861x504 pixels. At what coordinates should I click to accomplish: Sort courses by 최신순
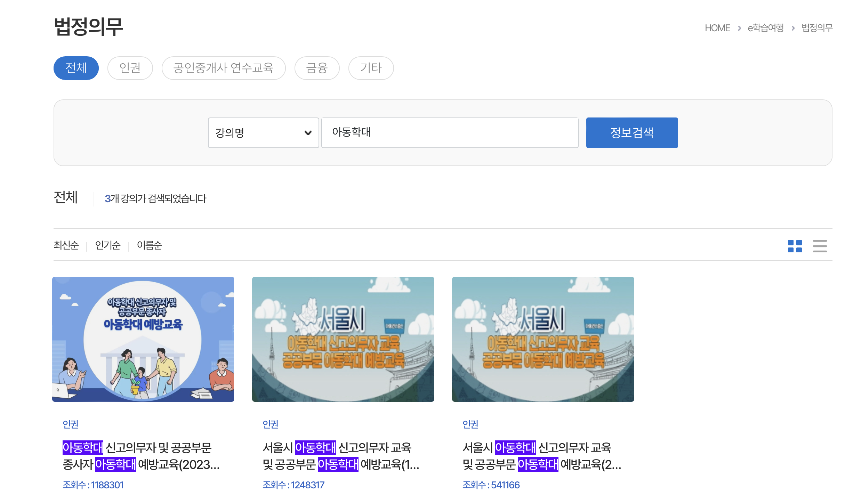(x=66, y=245)
